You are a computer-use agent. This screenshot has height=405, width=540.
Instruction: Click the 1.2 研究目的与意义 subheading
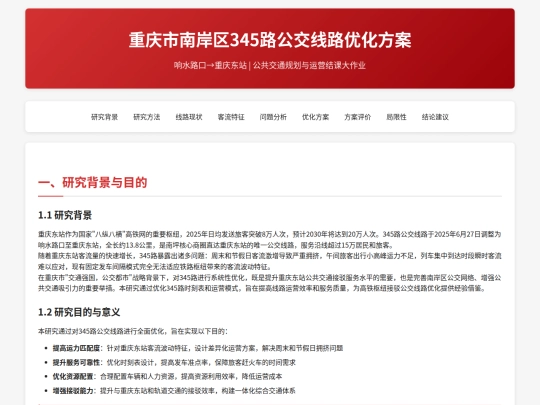coord(79,312)
